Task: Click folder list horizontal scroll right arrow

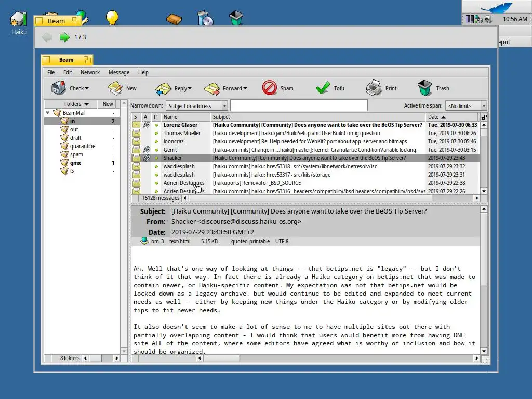Action: (116, 358)
